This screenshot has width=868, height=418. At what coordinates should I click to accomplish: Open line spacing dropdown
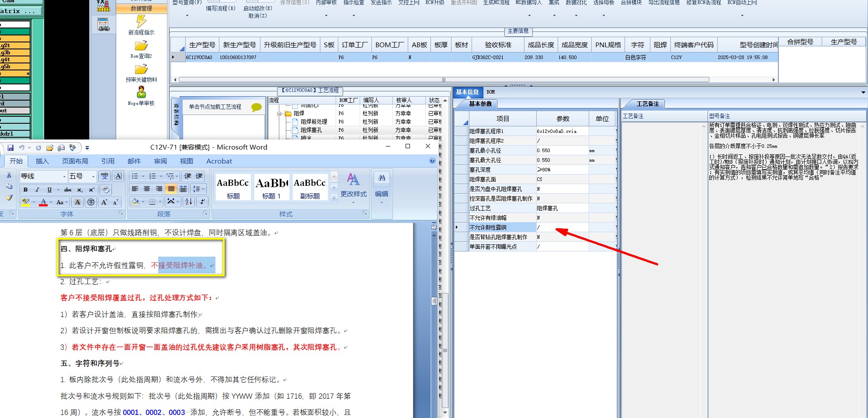click(198, 189)
